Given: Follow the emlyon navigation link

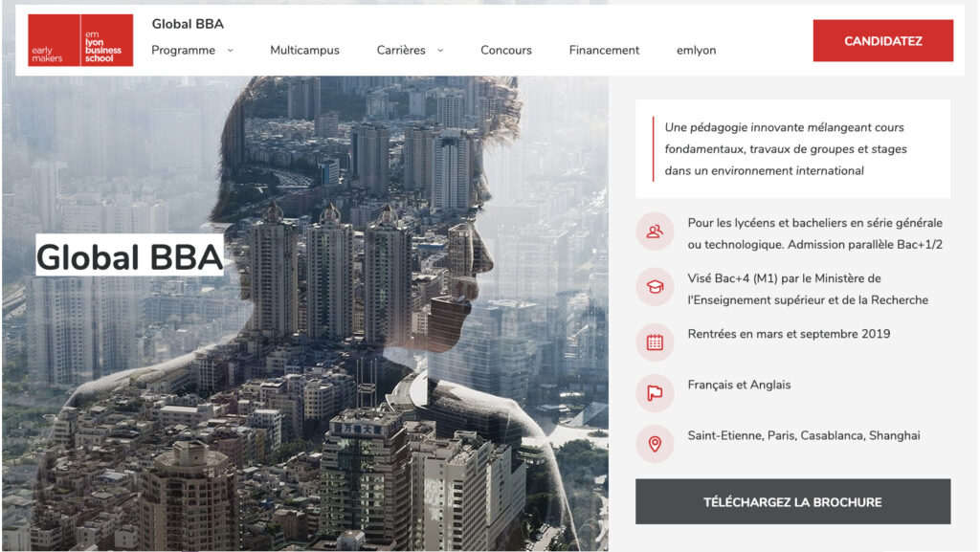Looking at the screenshot, I should pos(697,51).
